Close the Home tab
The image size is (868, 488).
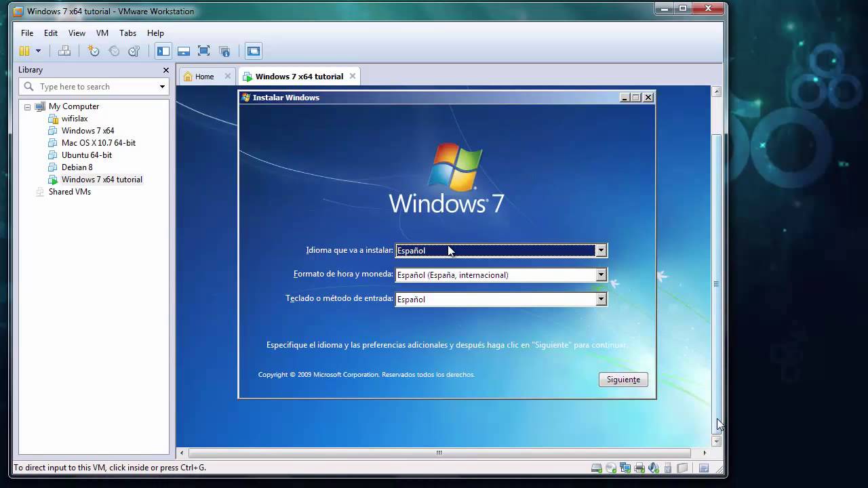(x=228, y=76)
